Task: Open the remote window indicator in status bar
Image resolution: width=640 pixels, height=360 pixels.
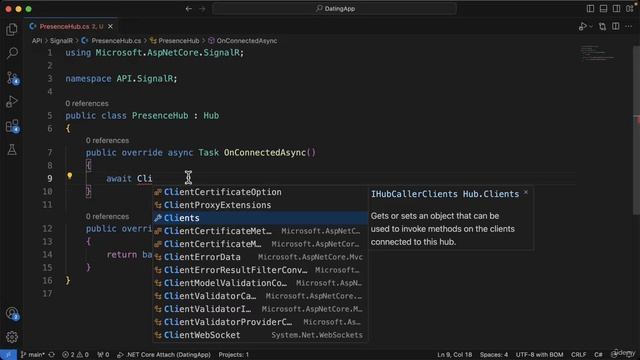Action: click(x=8, y=355)
